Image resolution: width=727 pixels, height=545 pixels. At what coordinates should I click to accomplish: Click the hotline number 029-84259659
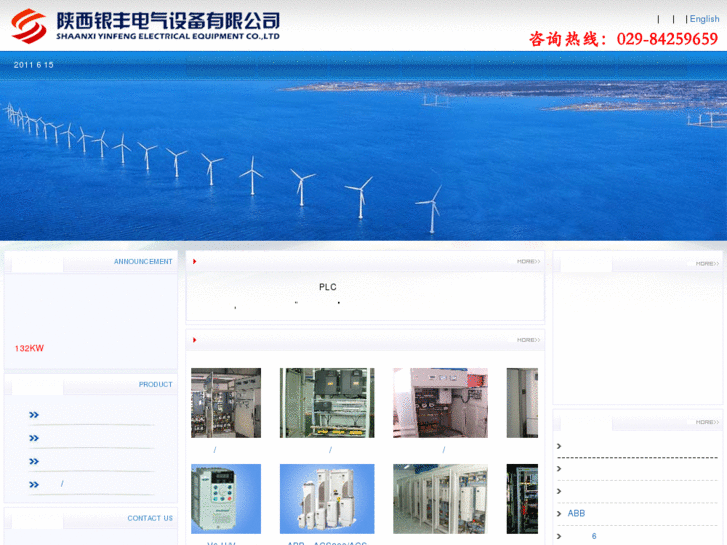pos(667,39)
